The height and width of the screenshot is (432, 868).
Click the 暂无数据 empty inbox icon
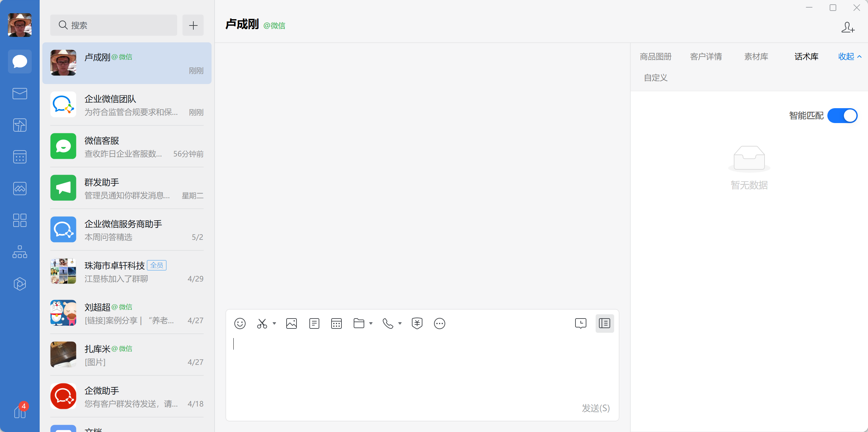click(x=749, y=158)
